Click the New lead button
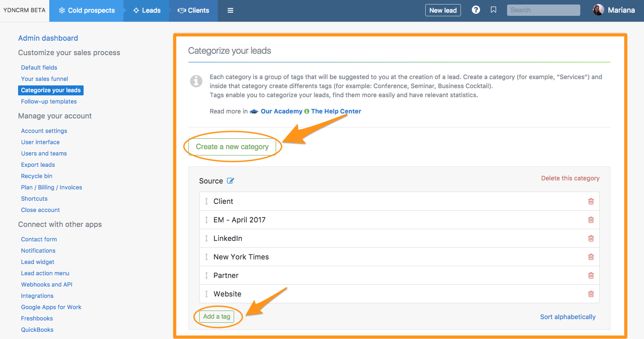 coord(443,10)
